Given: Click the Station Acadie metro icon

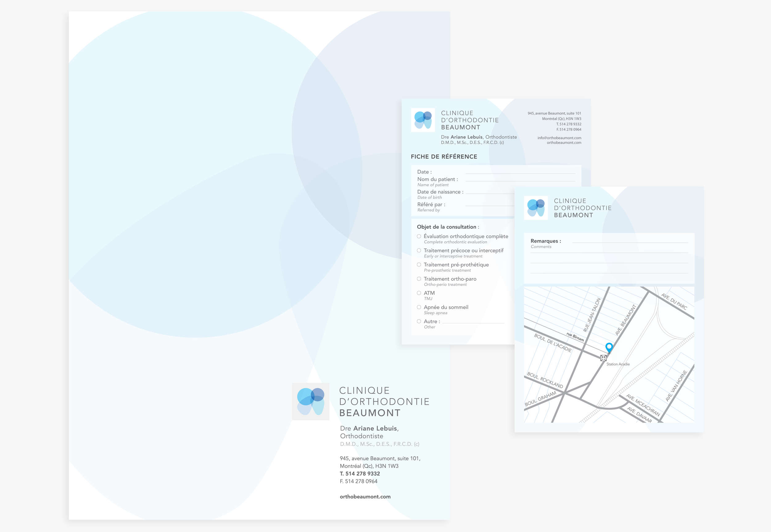Looking at the screenshot, I should pyautogui.click(x=603, y=358).
